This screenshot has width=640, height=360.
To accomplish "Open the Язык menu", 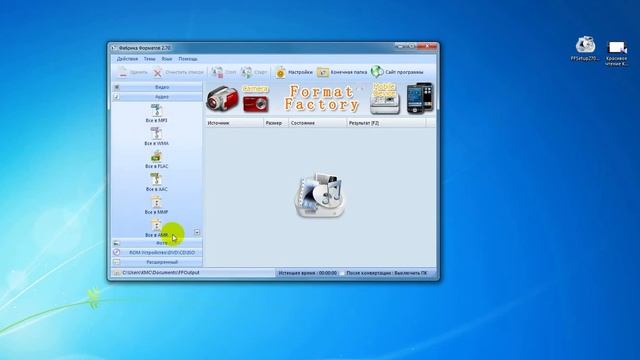I will tap(167, 59).
